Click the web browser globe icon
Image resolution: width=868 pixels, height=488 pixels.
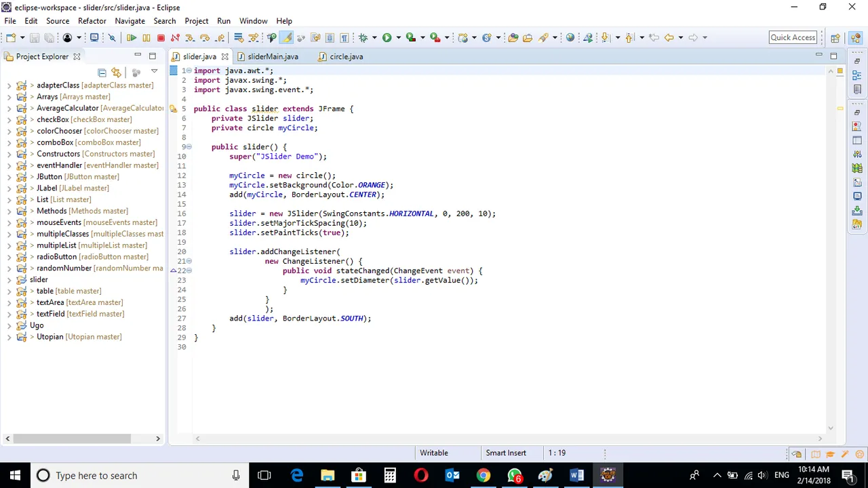570,38
